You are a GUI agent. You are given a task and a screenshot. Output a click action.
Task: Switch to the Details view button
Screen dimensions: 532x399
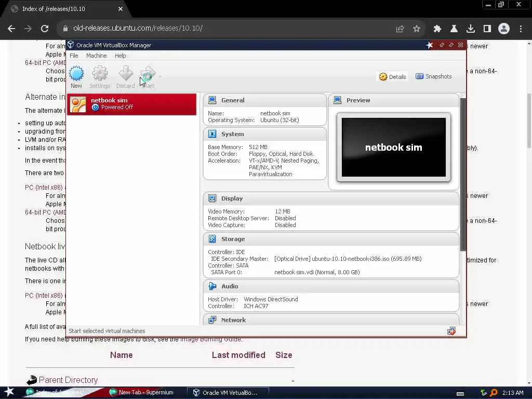pyautogui.click(x=393, y=77)
